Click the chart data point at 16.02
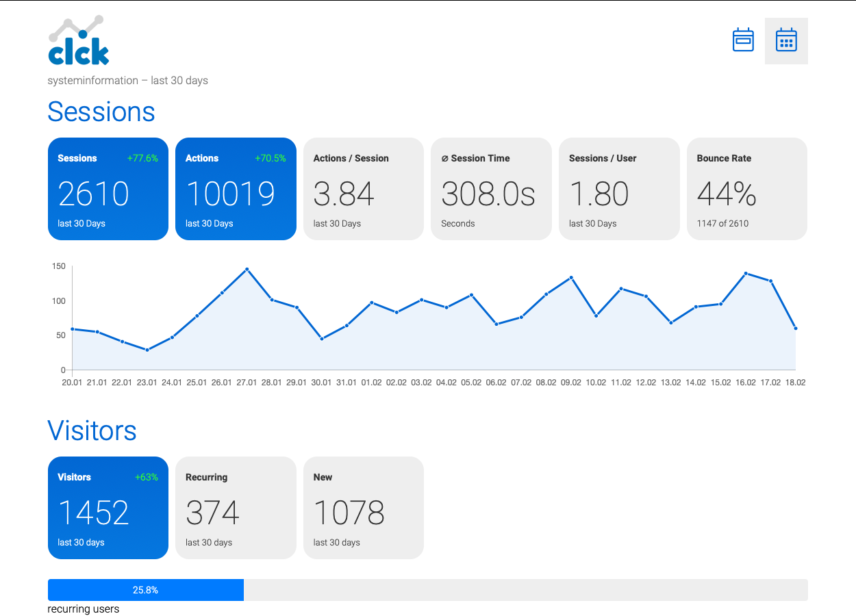This screenshot has width=856, height=616. [x=746, y=273]
